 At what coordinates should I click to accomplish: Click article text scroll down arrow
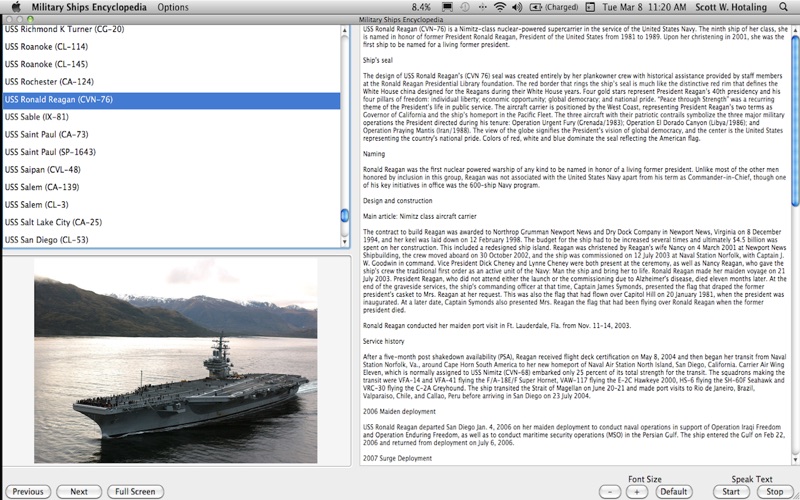click(x=795, y=460)
